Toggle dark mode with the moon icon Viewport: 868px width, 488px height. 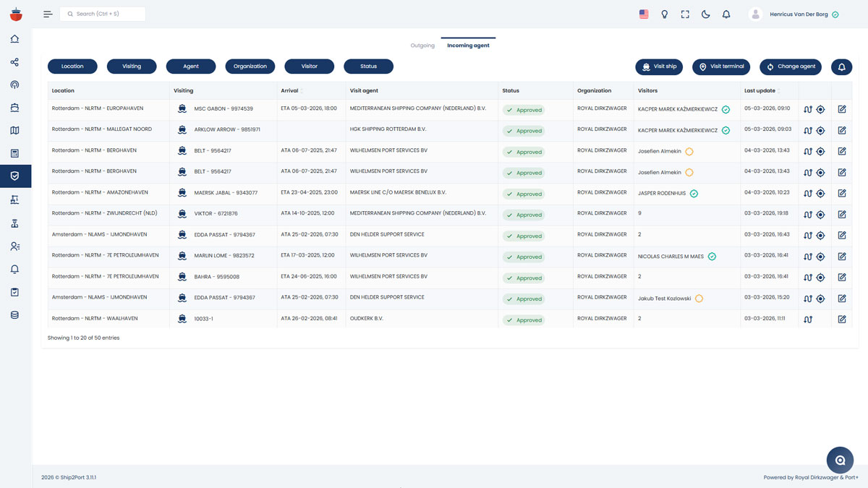point(705,14)
